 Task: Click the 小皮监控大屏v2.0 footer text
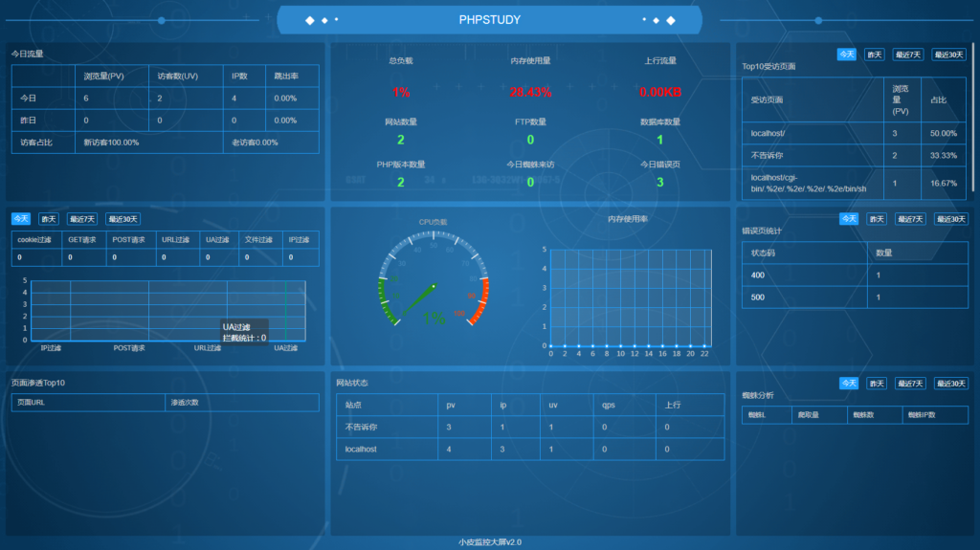[x=489, y=542]
